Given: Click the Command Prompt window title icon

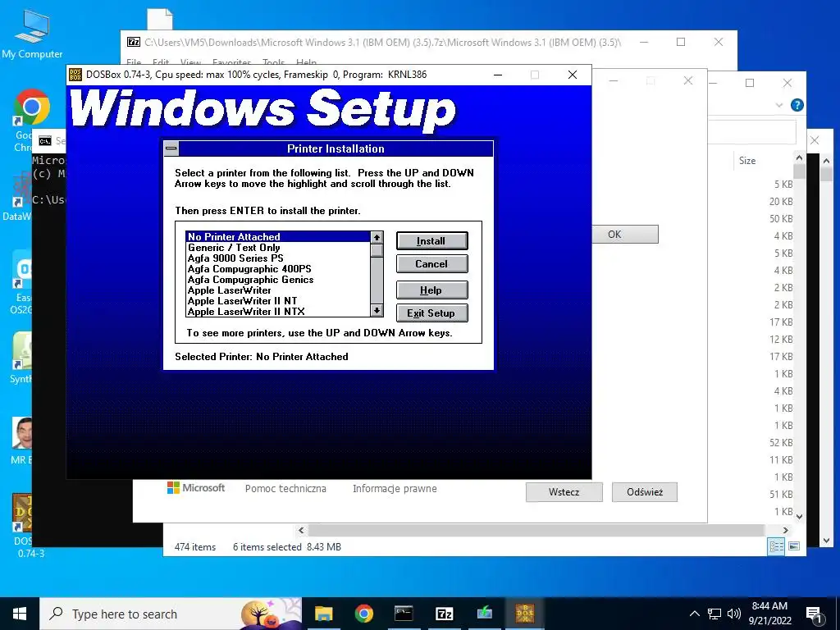Looking at the screenshot, I should pos(45,141).
